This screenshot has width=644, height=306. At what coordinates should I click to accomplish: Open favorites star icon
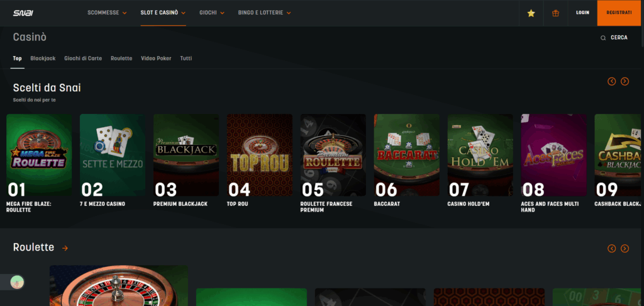coord(531,13)
